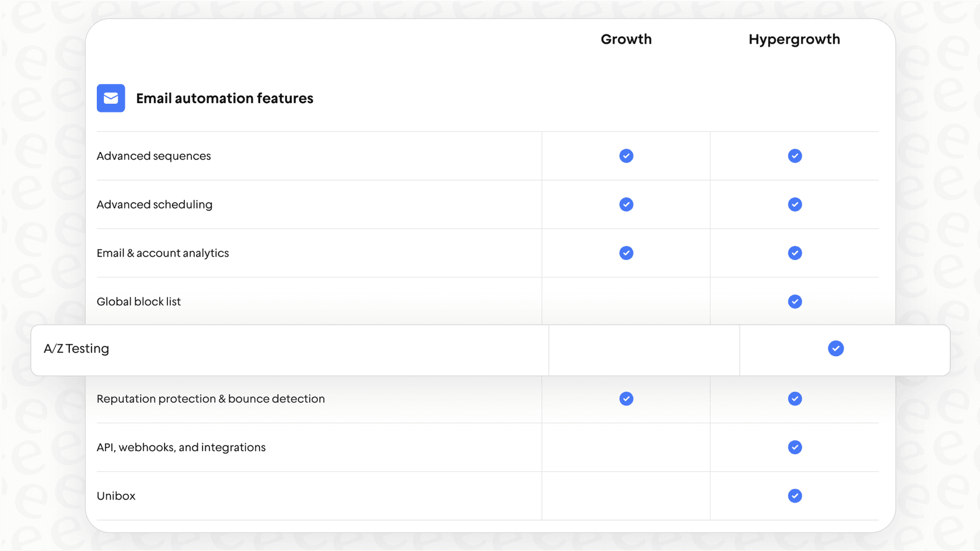Image resolution: width=980 pixels, height=551 pixels.
Task: Click Hypergrowth checkmark for Unibox
Action: pyautogui.click(x=794, y=496)
